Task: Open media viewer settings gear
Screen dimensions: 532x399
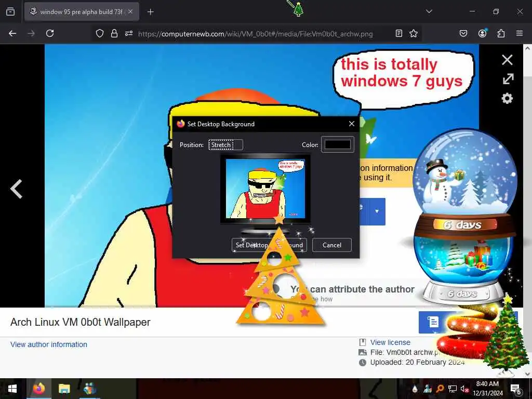Action: [507, 98]
